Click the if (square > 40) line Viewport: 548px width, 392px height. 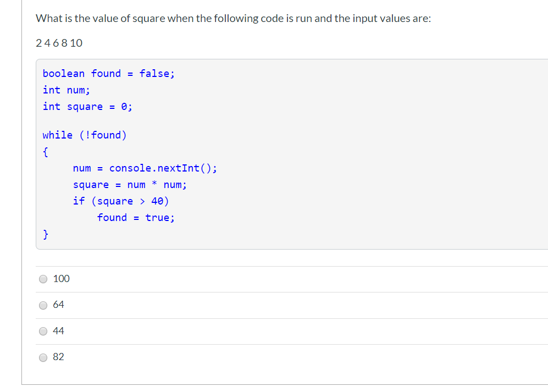coord(121,201)
